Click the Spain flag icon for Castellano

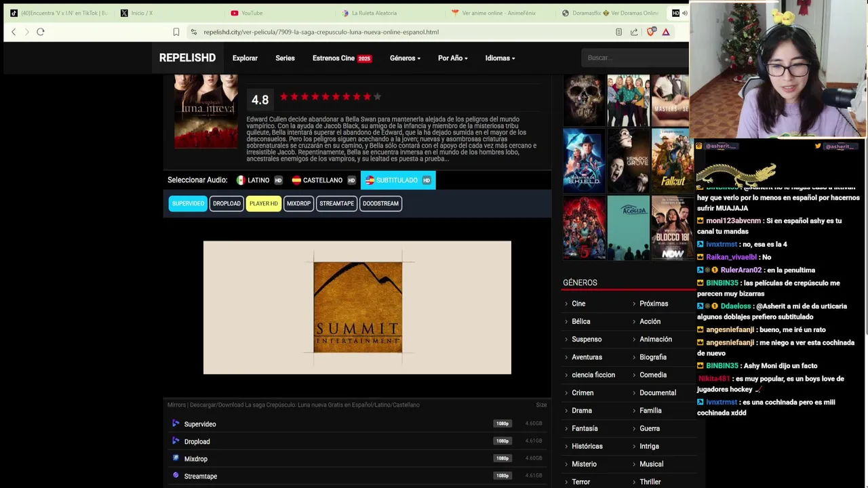[296, 180]
